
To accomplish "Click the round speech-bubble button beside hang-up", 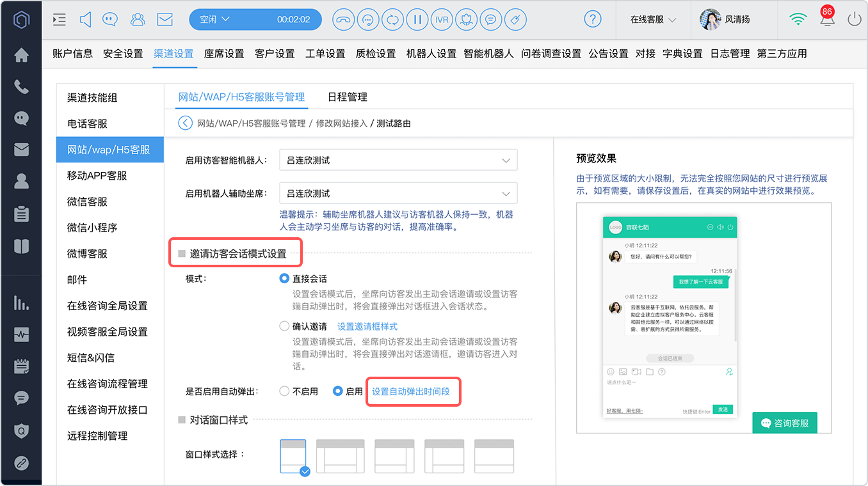I will pos(368,20).
